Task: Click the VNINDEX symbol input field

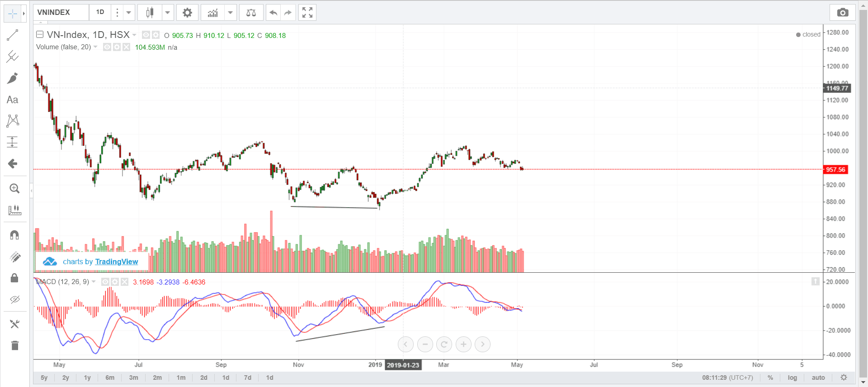Action: click(x=61, y=12)
